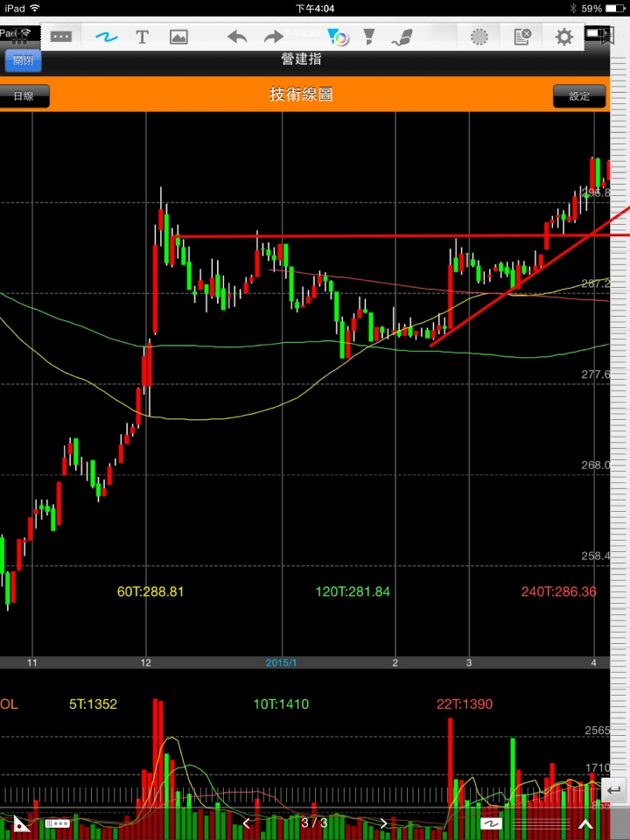Go to the next page arrow
The width and height of the screenshot is (630, 840).
pyautogui.click(x=383, y=822)
